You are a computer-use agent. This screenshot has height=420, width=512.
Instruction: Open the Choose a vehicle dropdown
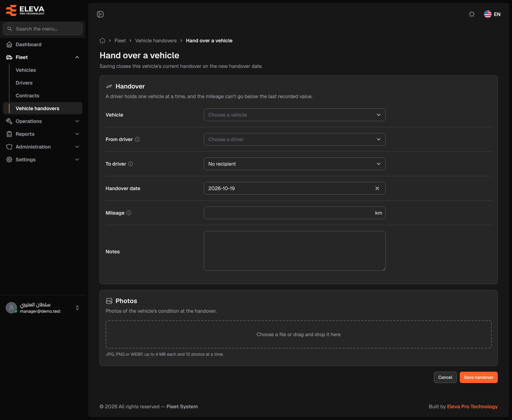[x=295, y=115]
